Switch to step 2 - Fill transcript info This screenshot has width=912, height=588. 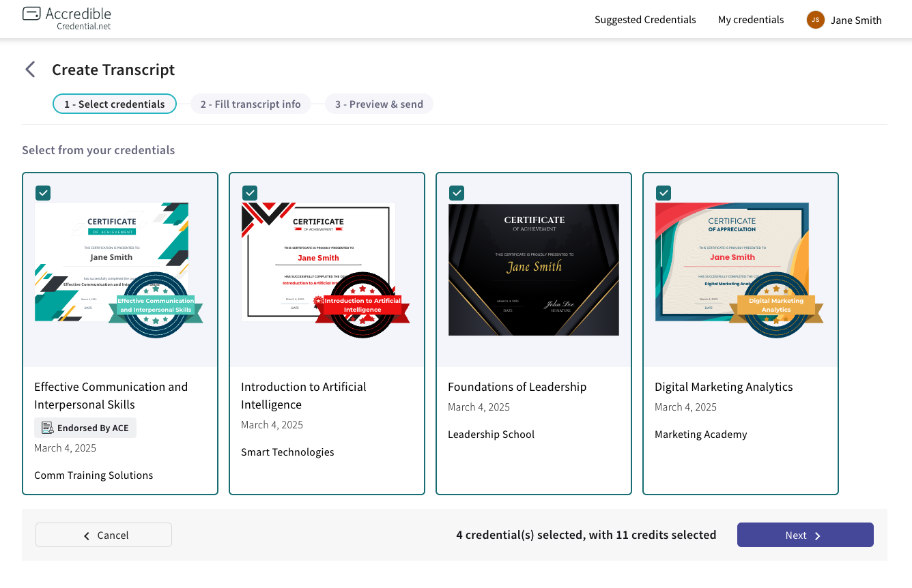point(251,104)
